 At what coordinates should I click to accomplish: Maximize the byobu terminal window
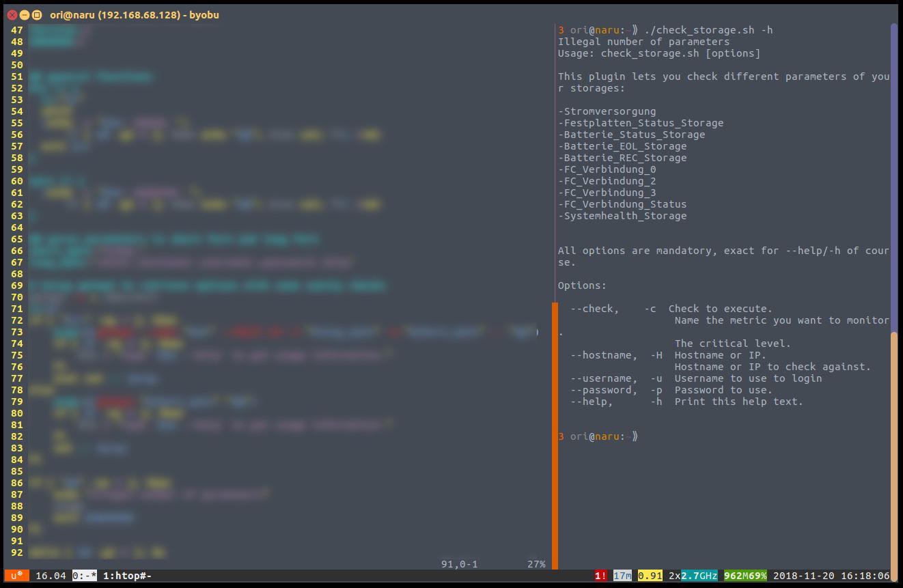(x=36, y=14)
